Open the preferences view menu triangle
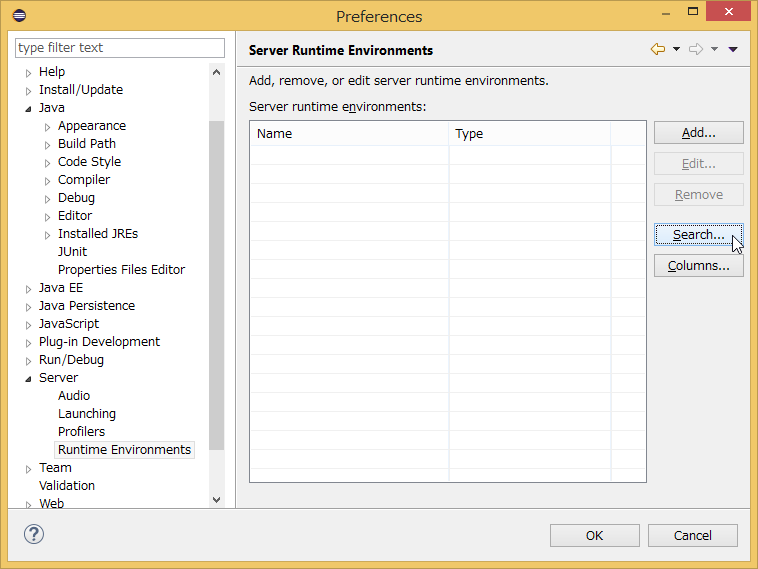Viewport: 758px width, 569px height. pos(733,49)
